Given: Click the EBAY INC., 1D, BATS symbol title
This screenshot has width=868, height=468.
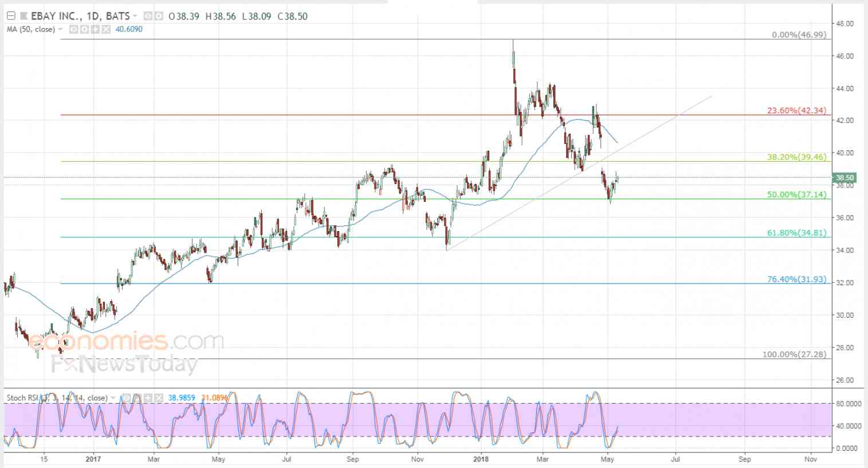Looking at the screenshot, I should (80, 16).
